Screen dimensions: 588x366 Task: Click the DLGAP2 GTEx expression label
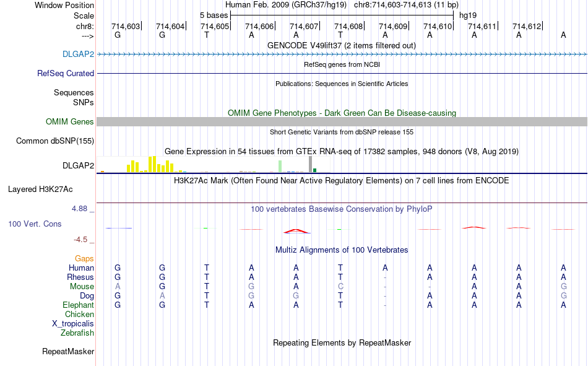(78, 165)
